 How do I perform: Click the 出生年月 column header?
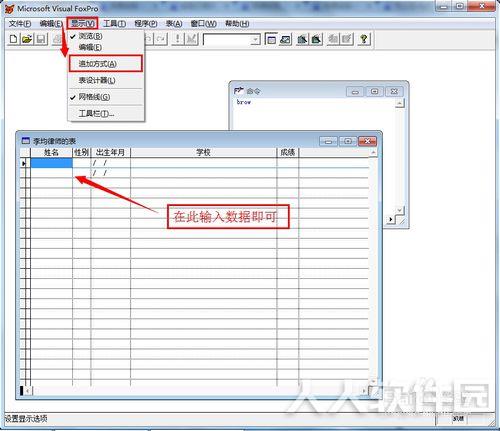tap(110, 152)
